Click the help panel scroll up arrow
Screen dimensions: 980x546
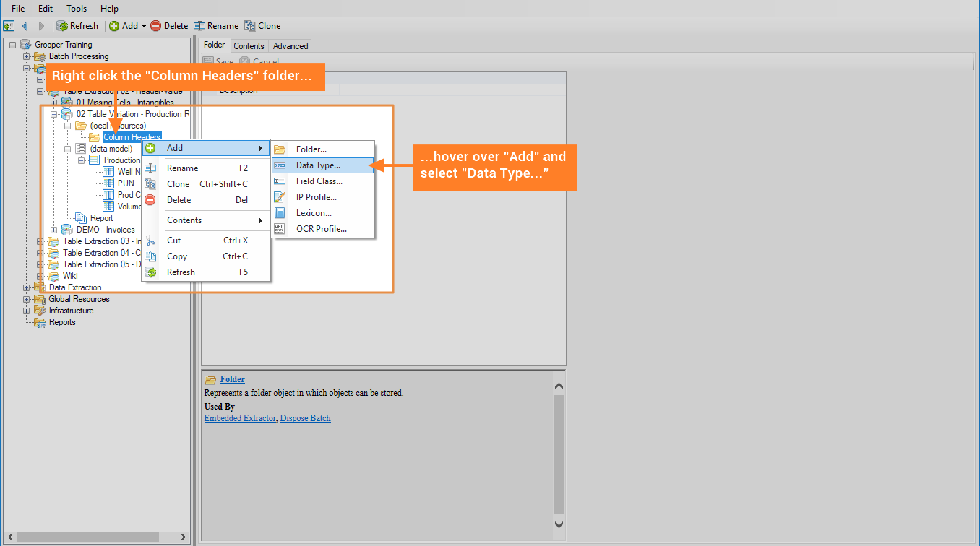(x=559, y=386)
